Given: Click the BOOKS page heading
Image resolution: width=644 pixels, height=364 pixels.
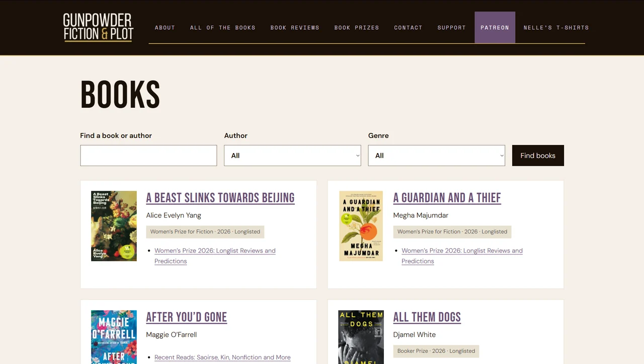Looking at the screenshot, I should pos(120,95).
